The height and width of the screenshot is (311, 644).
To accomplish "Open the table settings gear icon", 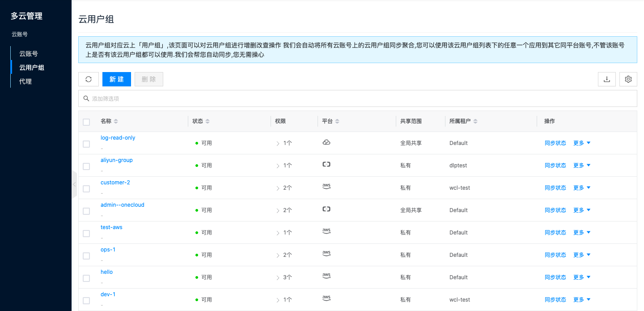I will (x=628, y=79).
